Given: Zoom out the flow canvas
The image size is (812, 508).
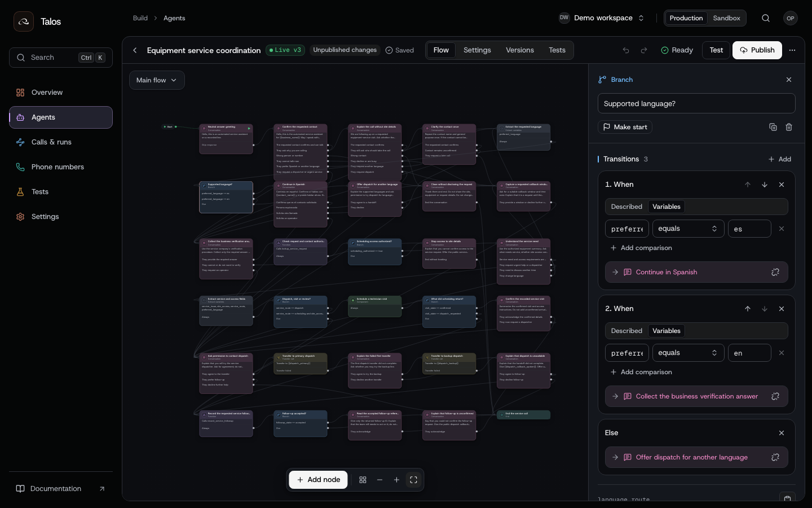Looking at the screenshot, I should click(x=379, y=480).
